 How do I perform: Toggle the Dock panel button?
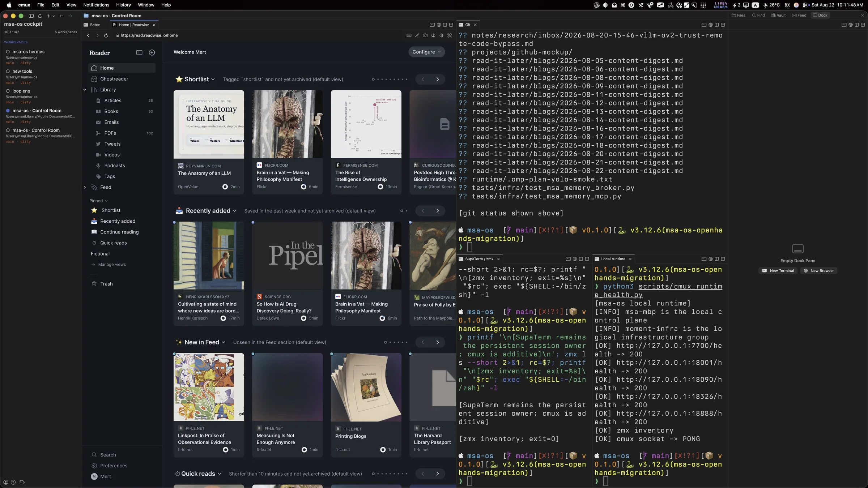click(820, 16)
